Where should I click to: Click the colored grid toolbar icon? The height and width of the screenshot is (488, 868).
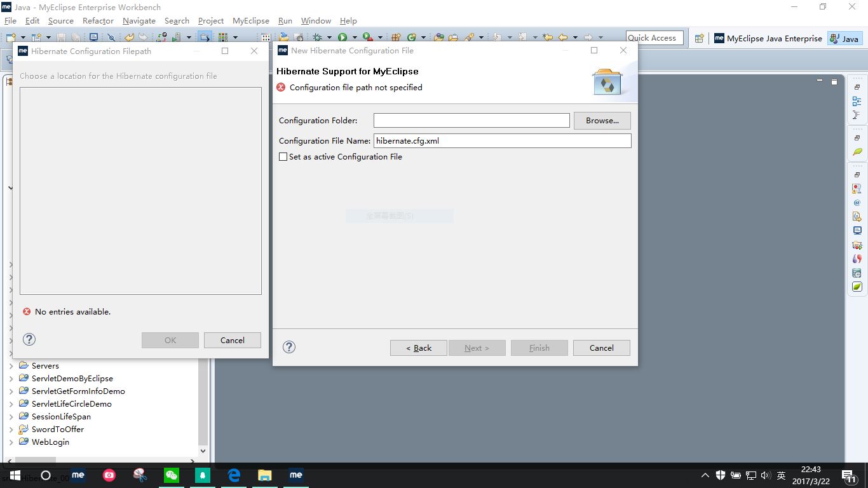(x=223, y=37)
